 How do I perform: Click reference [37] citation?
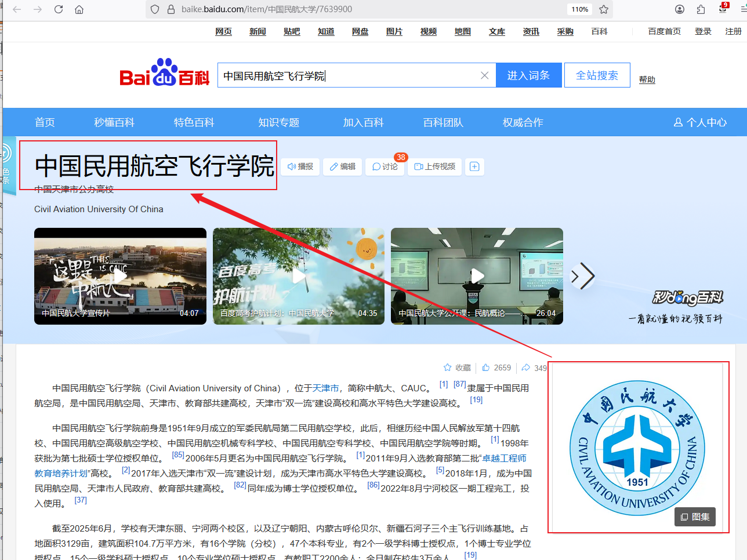tap(81, 500)
